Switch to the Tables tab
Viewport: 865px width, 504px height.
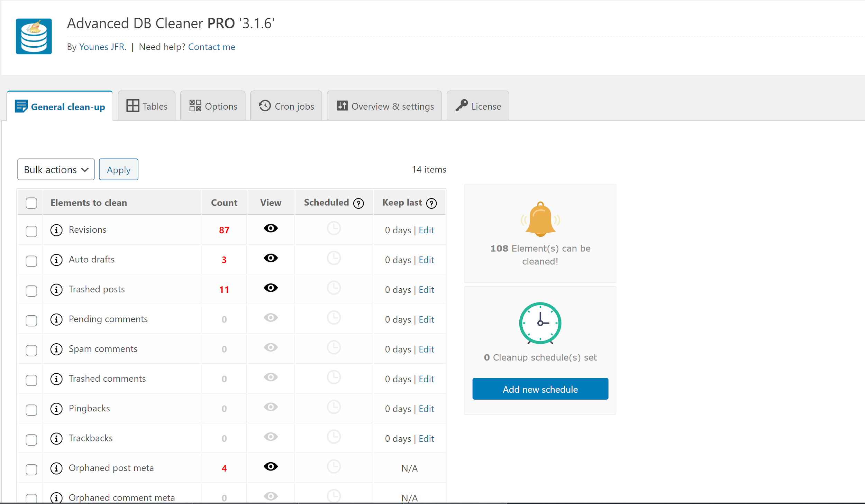click(x=147, y=106)
